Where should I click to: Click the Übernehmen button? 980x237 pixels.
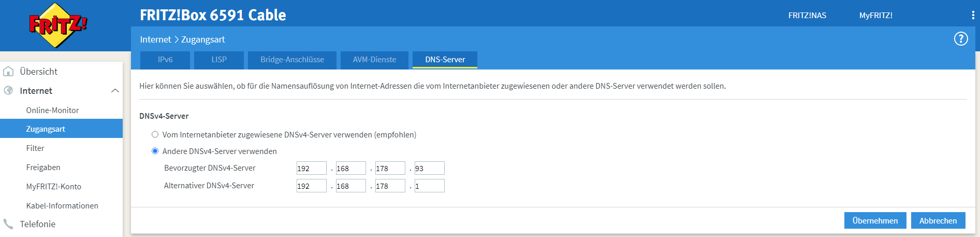pyautogui.click(x=875, y=220)
